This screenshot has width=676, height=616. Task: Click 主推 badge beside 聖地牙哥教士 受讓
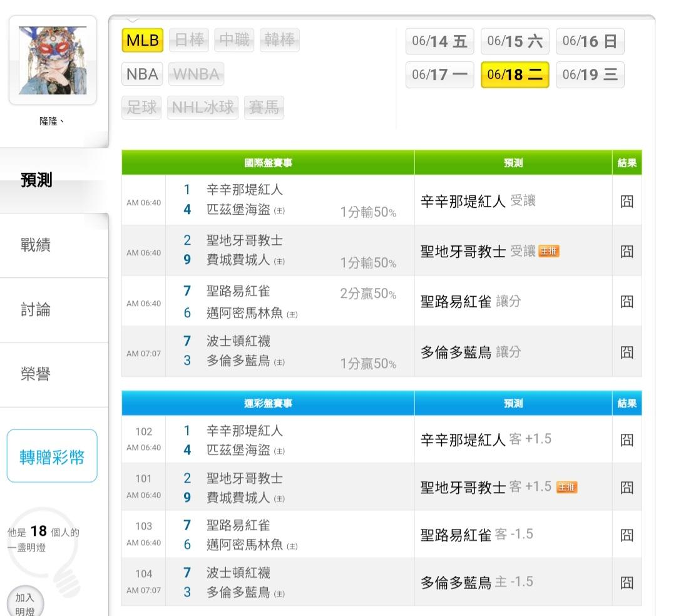coord(549,251)
